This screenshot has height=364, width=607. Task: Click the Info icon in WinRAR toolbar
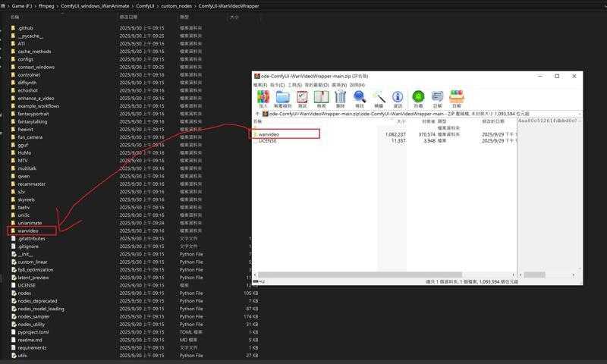(398, 98)
